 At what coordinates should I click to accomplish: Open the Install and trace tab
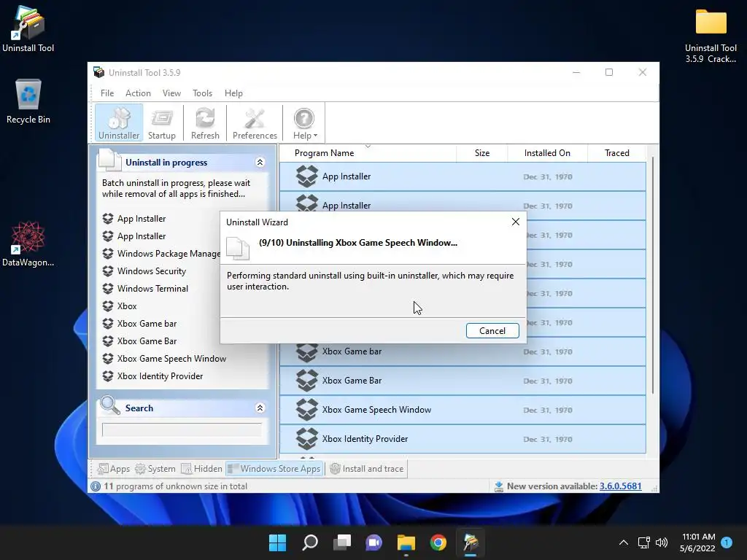pos(367,469)
